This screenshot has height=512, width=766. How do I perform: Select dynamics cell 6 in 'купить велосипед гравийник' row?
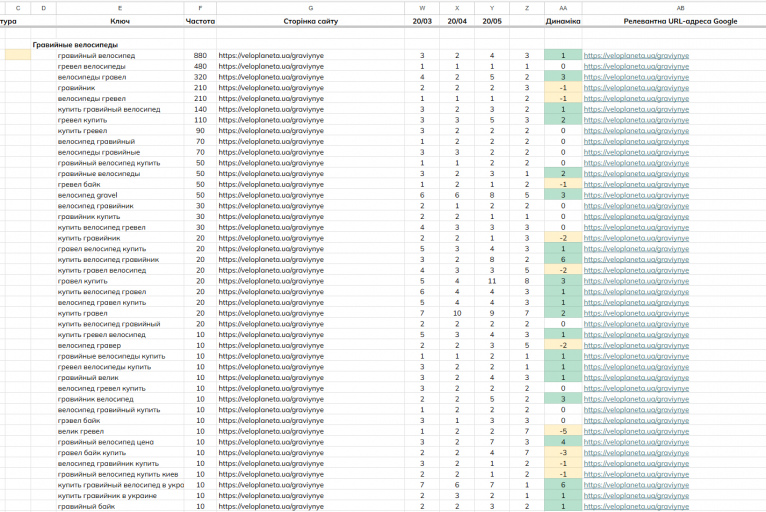(x=563, y=260)
